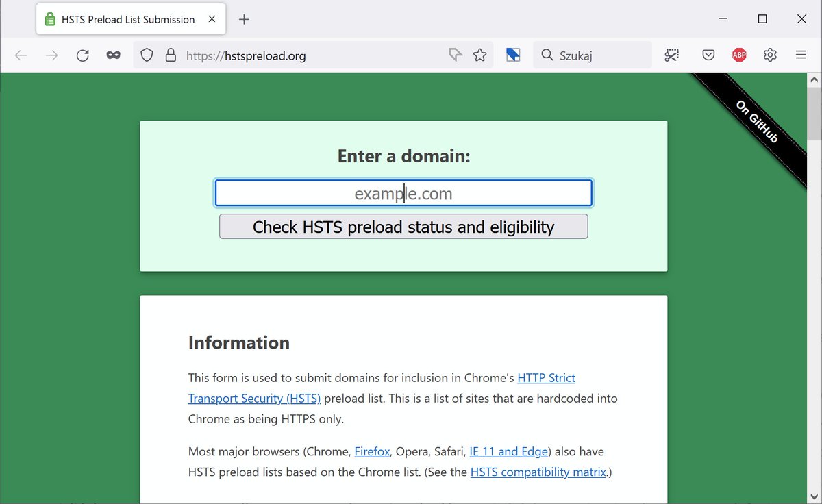Screen dimensions: 822x504
Task: Show site security padlock details
Action: pos(171,55)
